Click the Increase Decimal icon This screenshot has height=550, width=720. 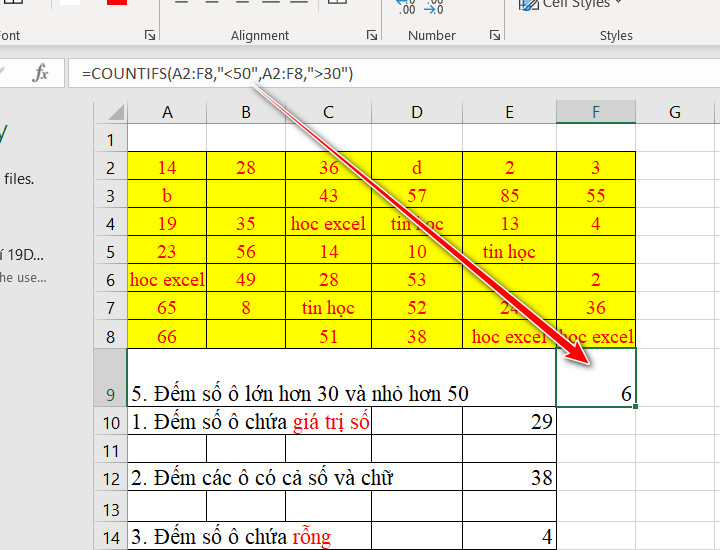coord(407,7)
